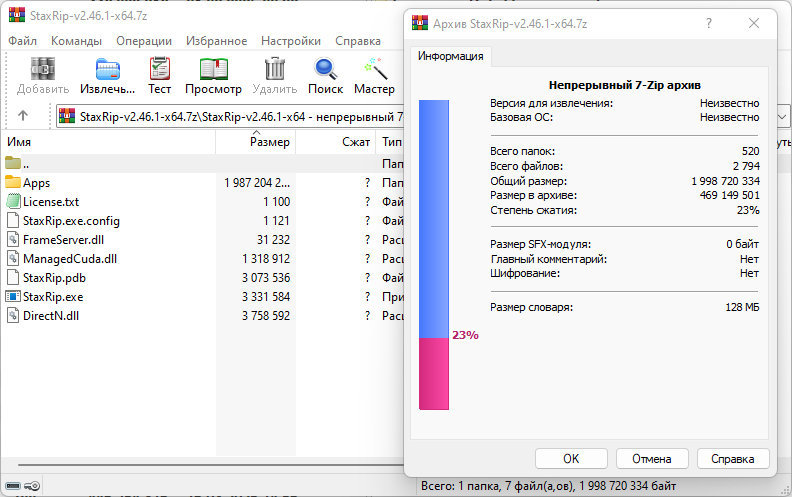
Task: Confirm dialog with OK button
Action: coord(571,459)
